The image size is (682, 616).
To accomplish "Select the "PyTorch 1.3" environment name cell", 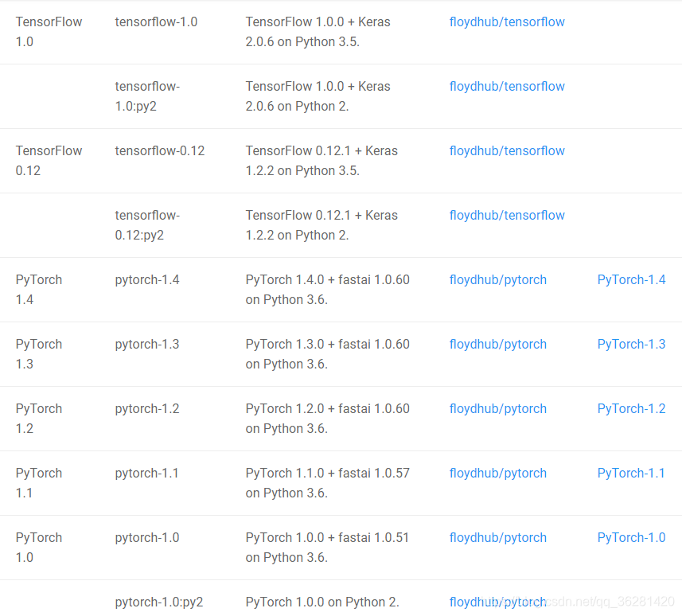I will tap(39, 353).
